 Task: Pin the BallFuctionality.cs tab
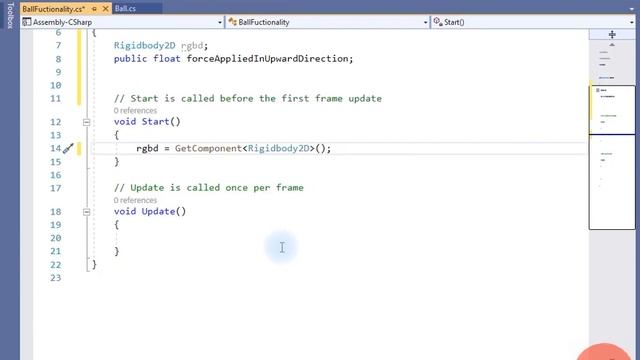coord(94,9)
